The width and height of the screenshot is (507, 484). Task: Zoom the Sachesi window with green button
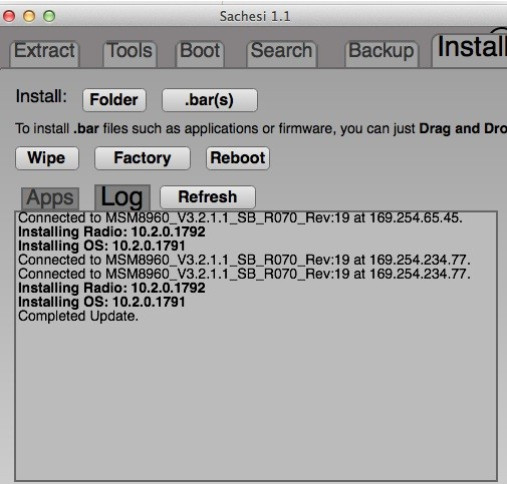[x=49, y=16]
